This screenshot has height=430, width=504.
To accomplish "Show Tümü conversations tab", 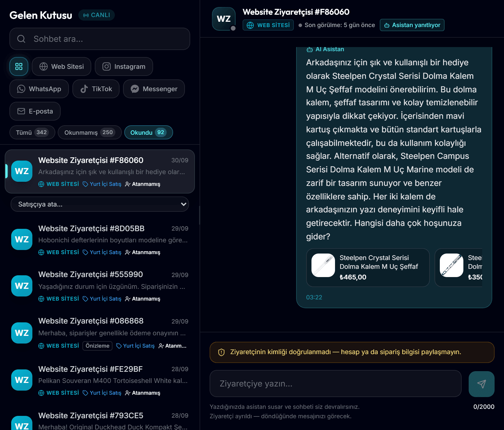I will coord(32,132).
